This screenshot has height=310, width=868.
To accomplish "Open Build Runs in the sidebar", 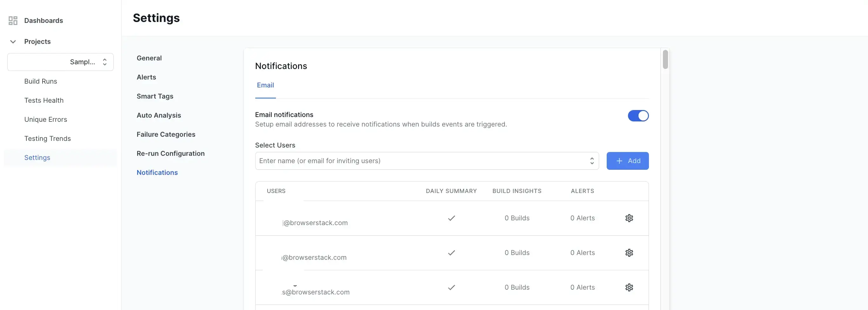I will click(40, 81).
